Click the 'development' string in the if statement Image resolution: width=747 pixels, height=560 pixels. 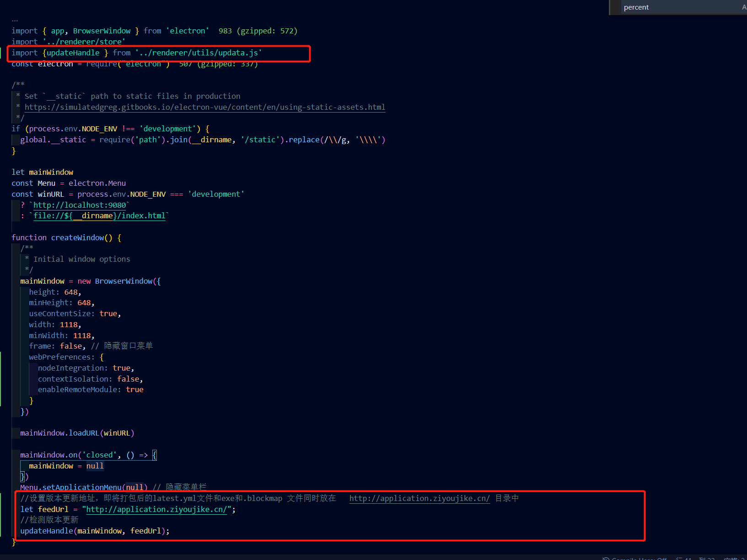[168, 129]
